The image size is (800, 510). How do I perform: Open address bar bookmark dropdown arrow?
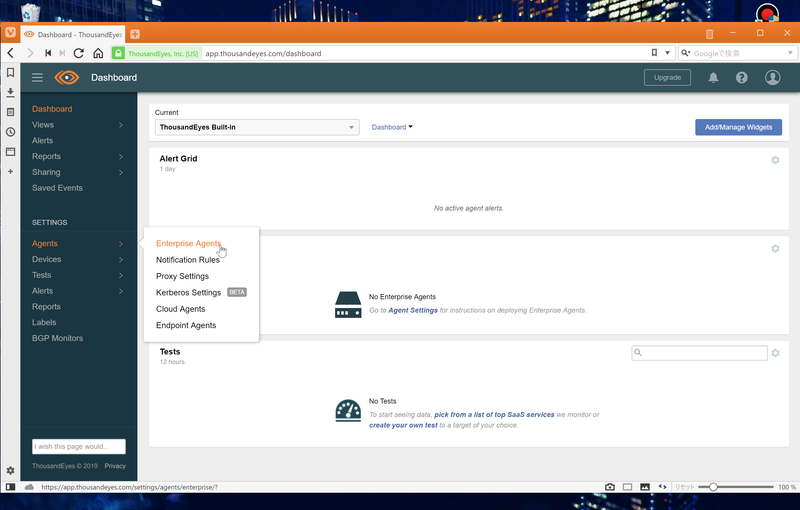[667, 53]
